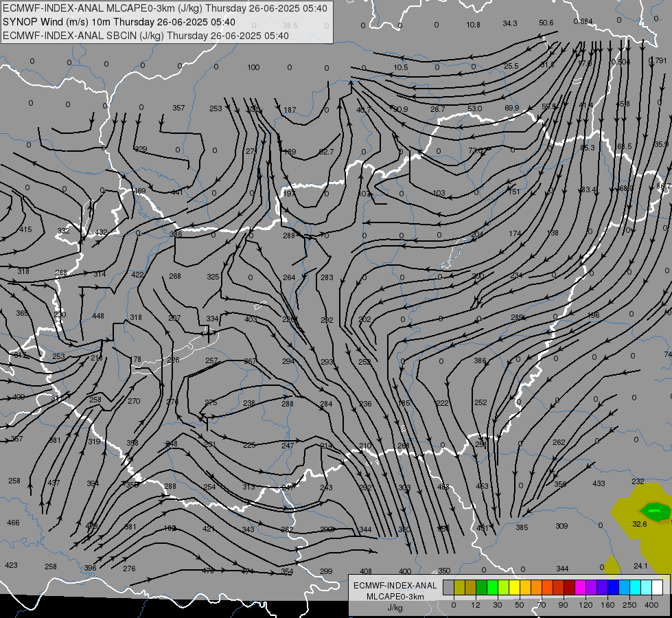Select the olive-yellow swatch in the legend
672x618 pixels.
pyautogui.click(x=459, y=587)
